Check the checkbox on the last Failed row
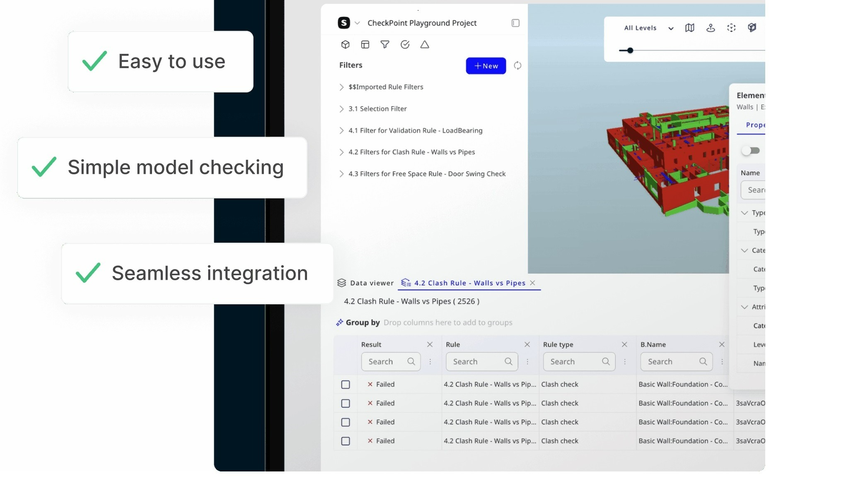868x488 pixels. tap(346, 441)
